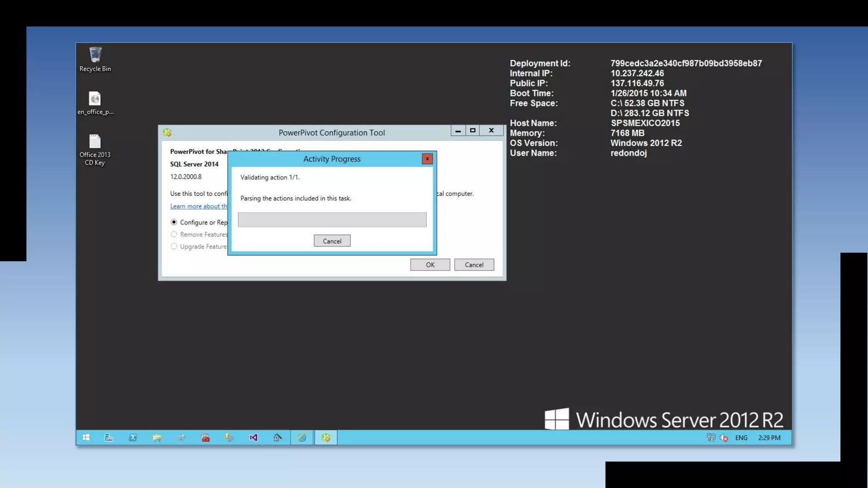Click the Internet Explorer taskbar icon
This screenshot has height=488, width=868.
(302, 438)
